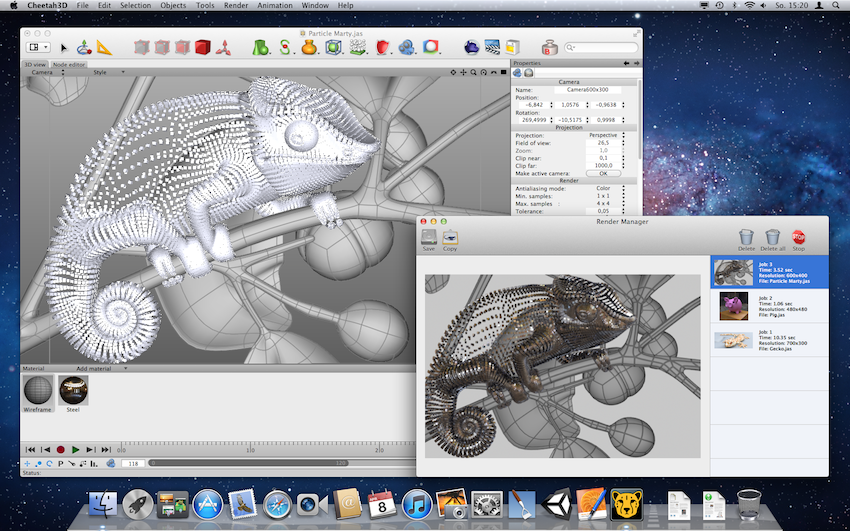Open the Projection Perspective dropdown
Viewport: 850px width, 531px height.
602,135
